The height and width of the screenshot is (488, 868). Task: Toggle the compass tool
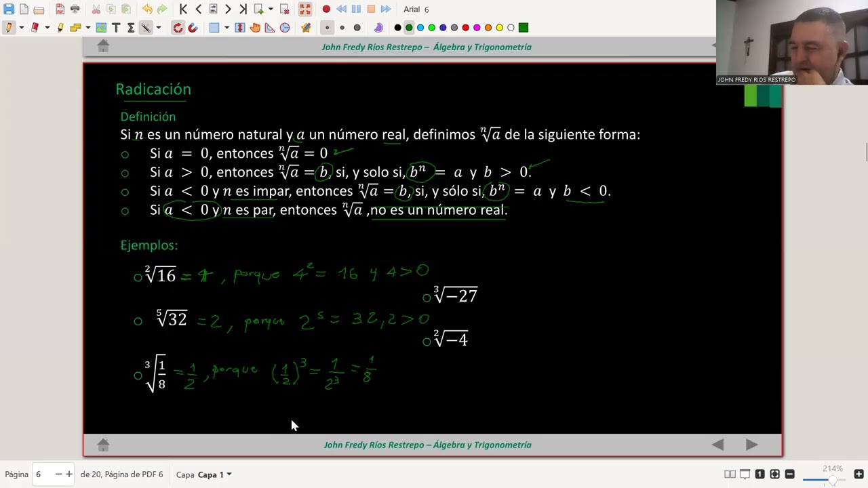pos(285,28)
